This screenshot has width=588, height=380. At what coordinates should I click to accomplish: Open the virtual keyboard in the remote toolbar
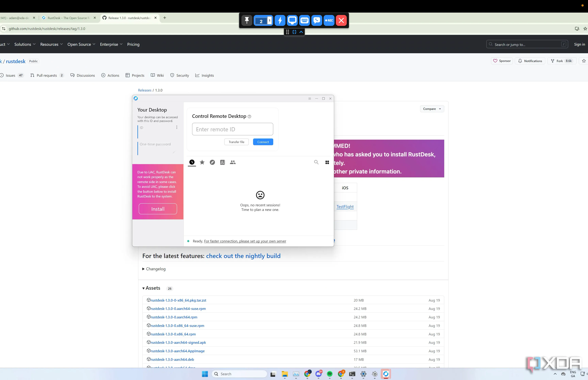(304, 20)
